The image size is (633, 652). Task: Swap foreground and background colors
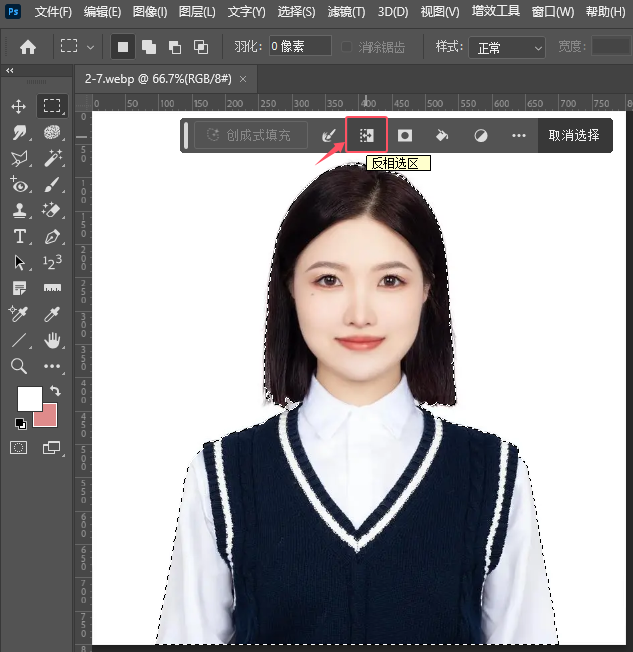[55, 391]
